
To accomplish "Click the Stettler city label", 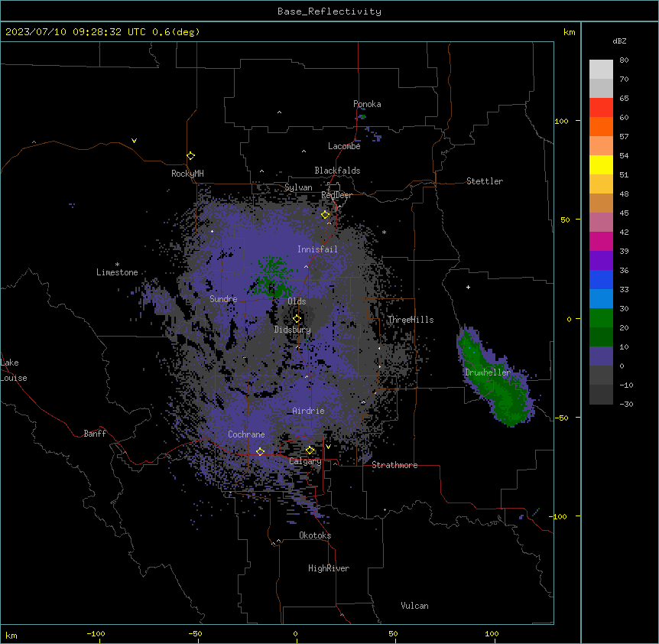I will (485, 181).
